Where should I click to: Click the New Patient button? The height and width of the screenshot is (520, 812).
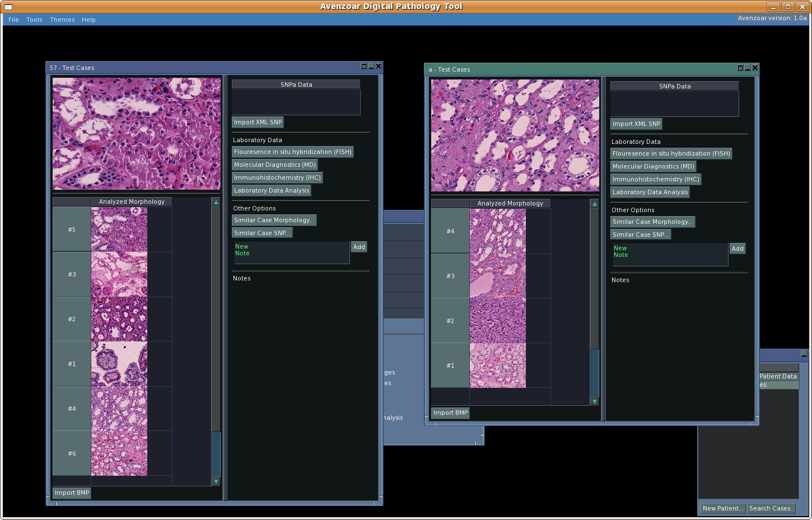[x=722, y=508]
